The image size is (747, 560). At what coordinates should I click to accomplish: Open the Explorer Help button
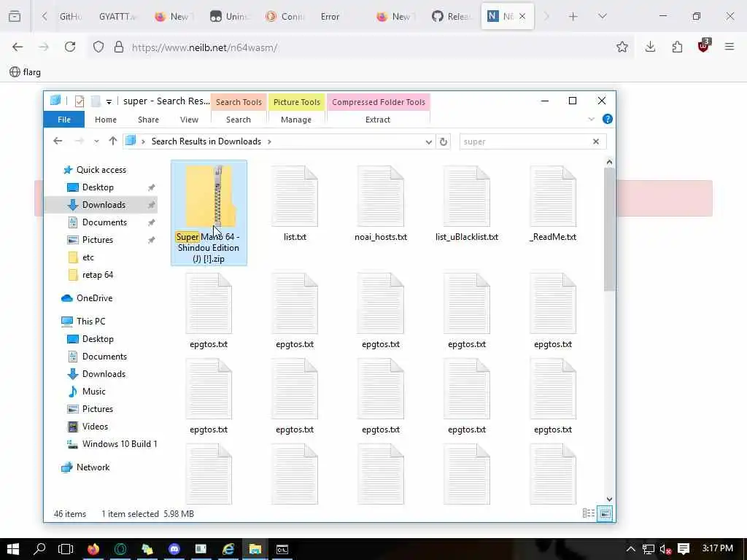(608, 119)
